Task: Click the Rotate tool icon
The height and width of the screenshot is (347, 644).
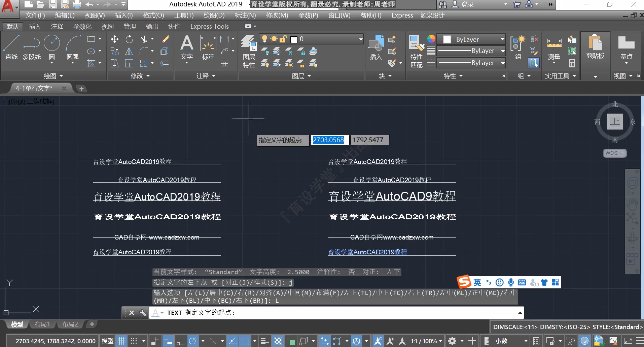Action: point(129,39)
